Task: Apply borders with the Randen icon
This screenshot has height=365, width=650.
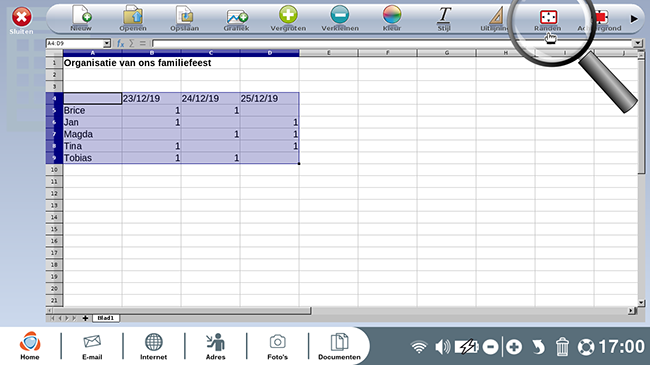Action: click(x=548, y=17)
